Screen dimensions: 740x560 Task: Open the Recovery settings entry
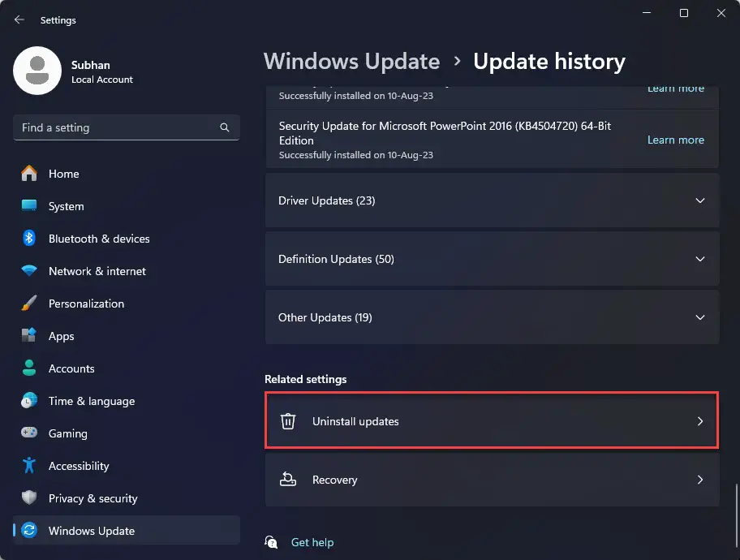pos(491,480)
